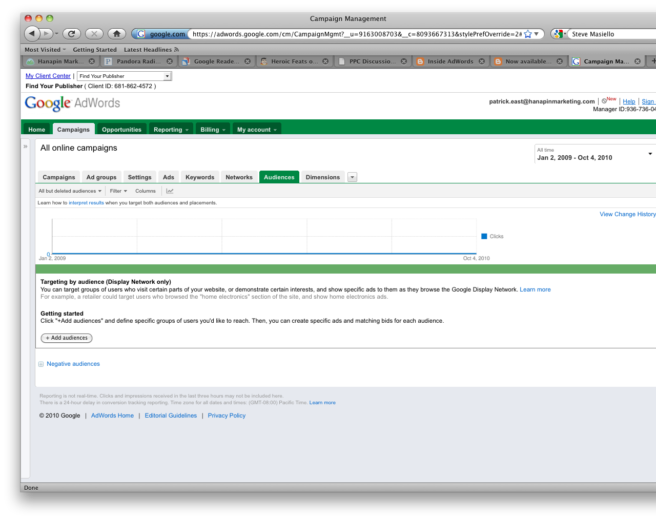This screenshot has height=520, width=656.
Task: Click the browser URL address field
Action: pyautogui.click(x=356, y=34)
